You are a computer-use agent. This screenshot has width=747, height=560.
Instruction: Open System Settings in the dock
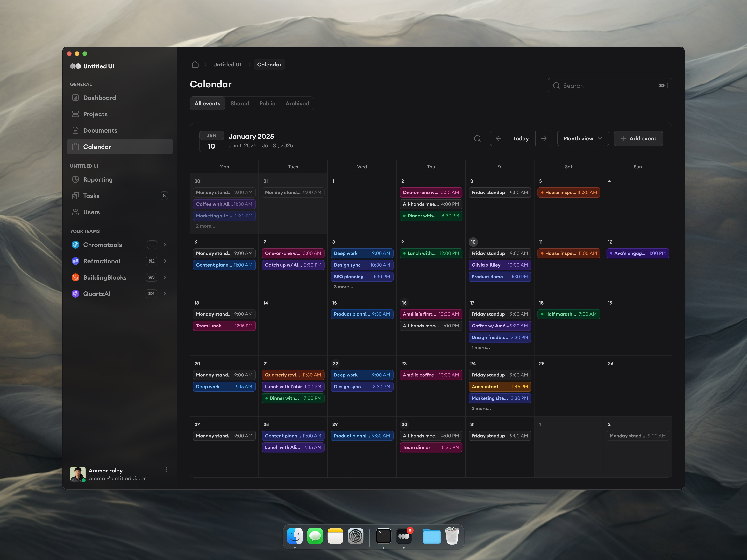[356, 536]
